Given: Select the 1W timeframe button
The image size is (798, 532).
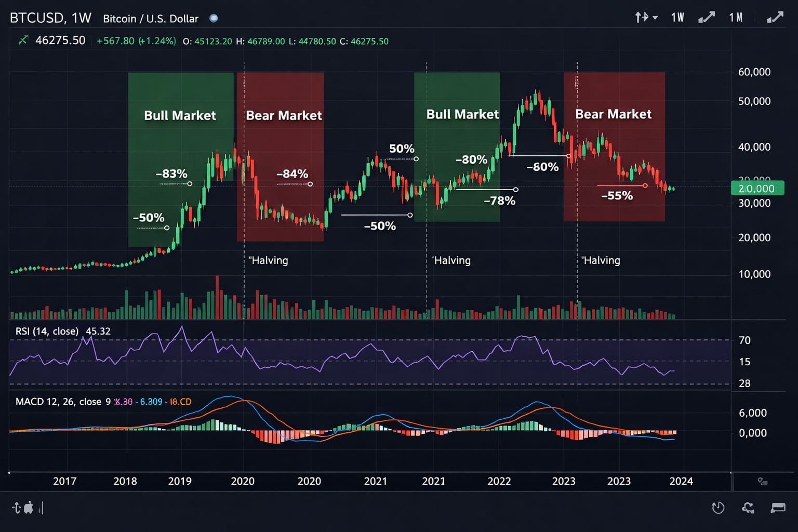Looking at the screenshot, I should (x=677, y=18).
